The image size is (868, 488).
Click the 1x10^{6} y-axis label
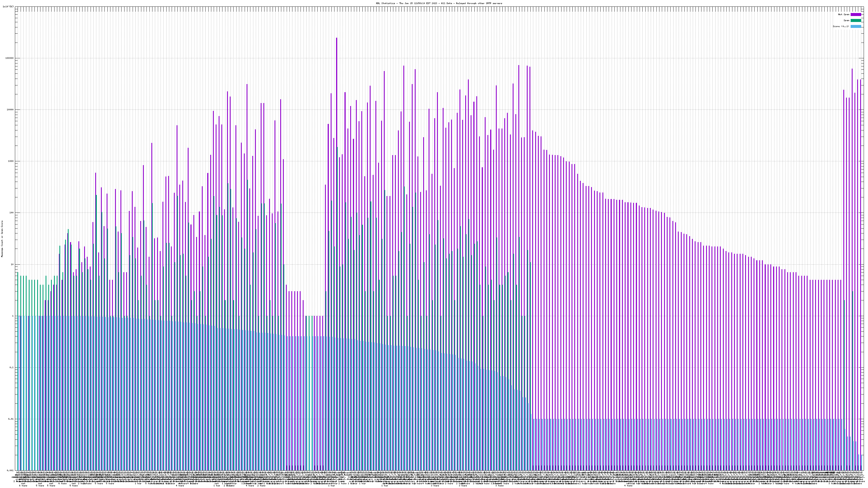(x=8, y=7)
